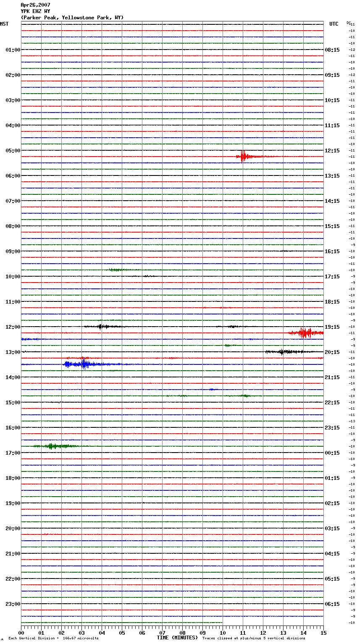This screenshot has height=644, width=357.
Task: Click the 15 minute tick label
Action: [x=323, y=633]
